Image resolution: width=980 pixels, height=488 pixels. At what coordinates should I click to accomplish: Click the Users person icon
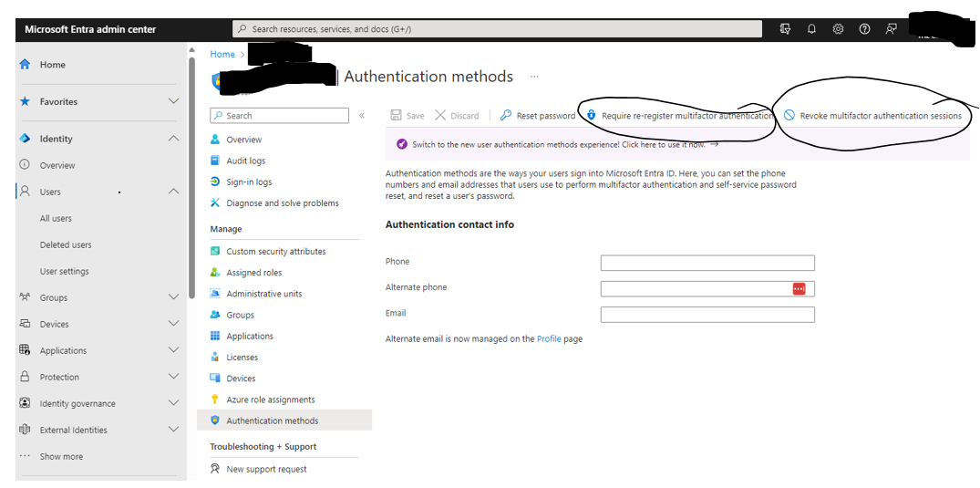[25, 192]
